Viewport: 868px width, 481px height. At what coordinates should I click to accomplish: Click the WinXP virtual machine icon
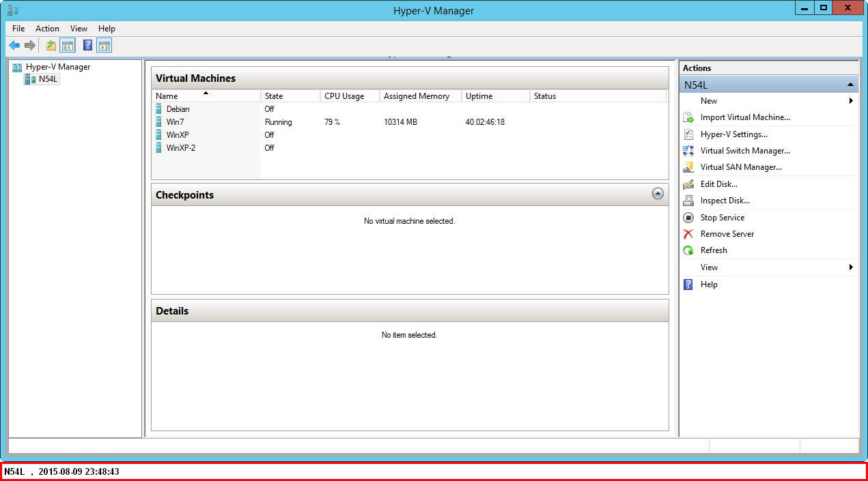coord(159,134)
